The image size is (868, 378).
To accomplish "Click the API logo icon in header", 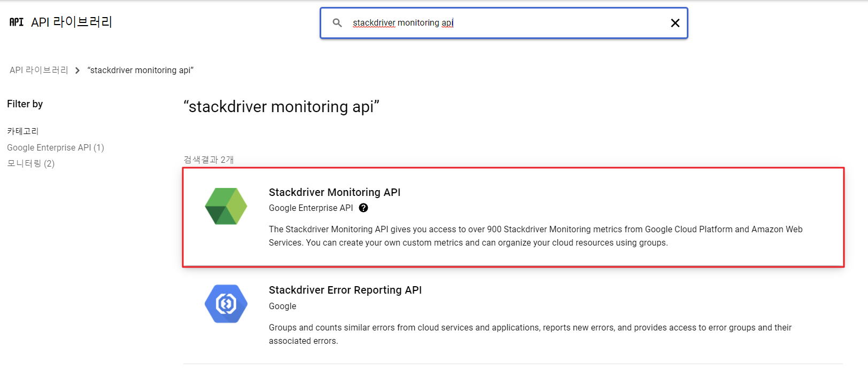I will point(17,22).
